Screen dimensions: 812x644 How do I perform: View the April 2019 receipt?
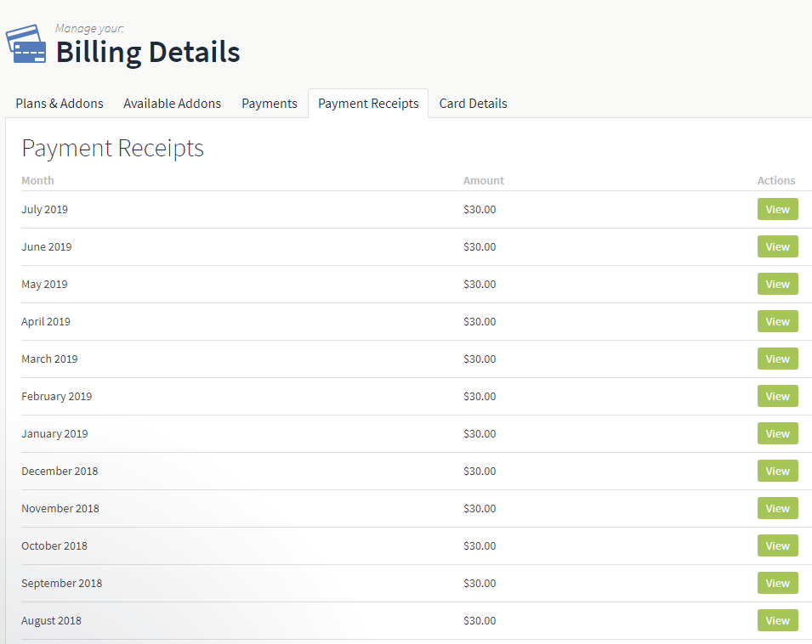pos(777,322)
